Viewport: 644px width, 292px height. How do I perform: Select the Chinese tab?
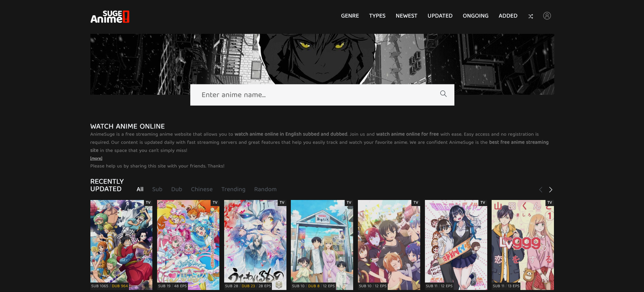click(202, 189)
